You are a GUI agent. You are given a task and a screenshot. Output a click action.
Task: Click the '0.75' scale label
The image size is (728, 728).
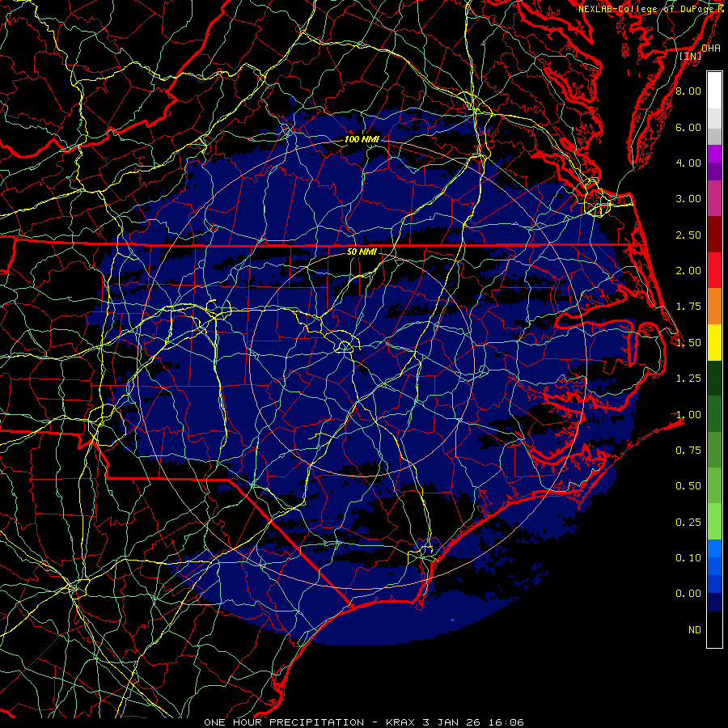click(x=688, y=451)
